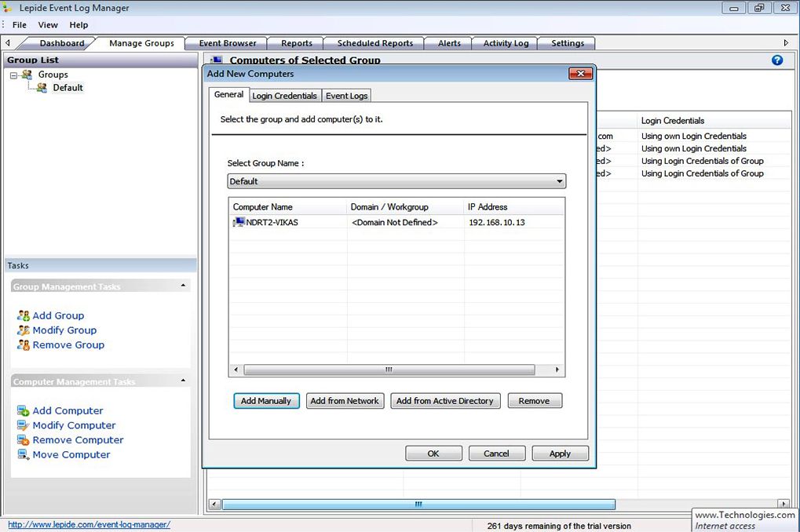Click the Domain / Workgroup column header
The height and width of the screenshot is (532, 800).
405,206
